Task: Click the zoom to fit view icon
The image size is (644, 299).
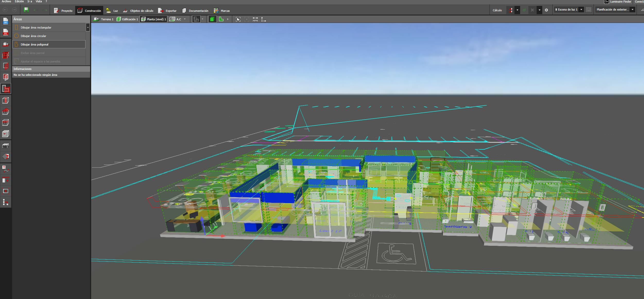Action: pos(238,19)
